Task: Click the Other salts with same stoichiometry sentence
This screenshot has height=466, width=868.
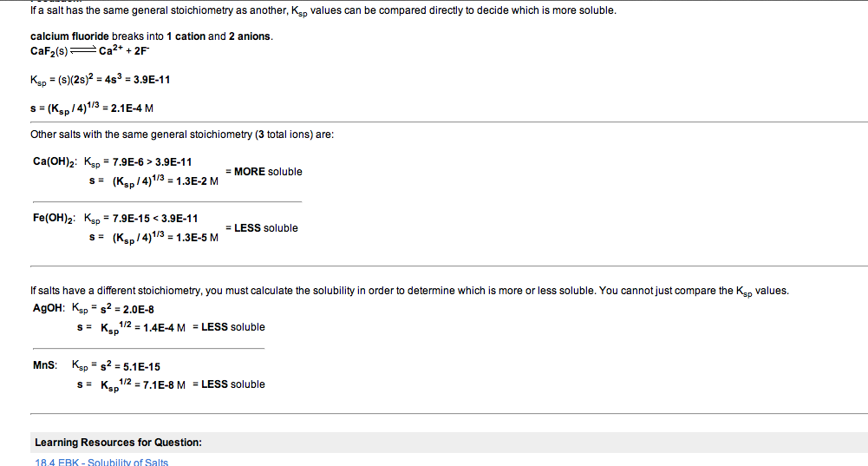Action: coord(181,135)
